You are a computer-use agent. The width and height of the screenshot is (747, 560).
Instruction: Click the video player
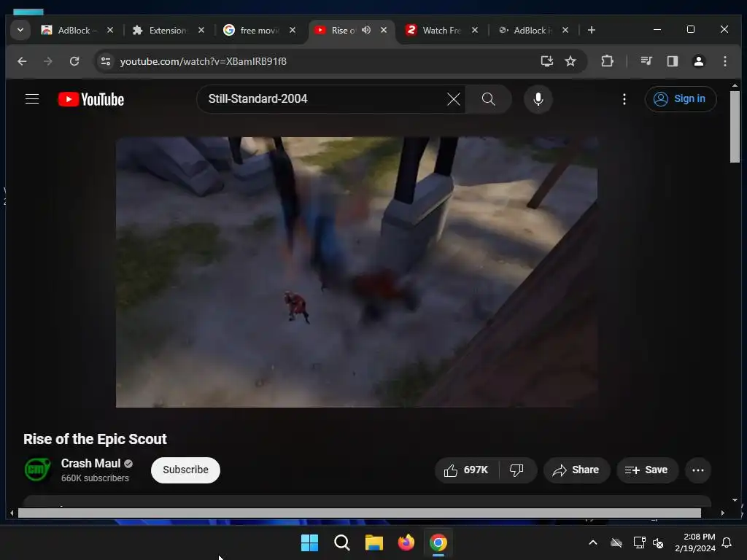[x=356, y=272]
